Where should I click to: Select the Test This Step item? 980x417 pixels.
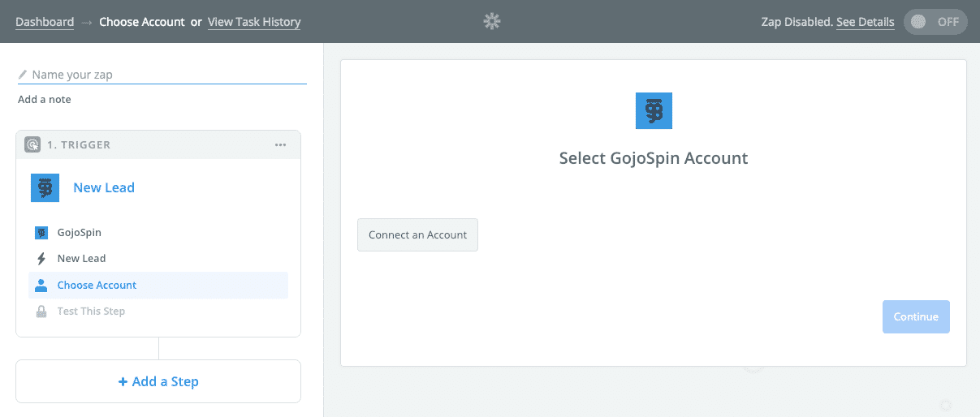click(x=158, y=312)
